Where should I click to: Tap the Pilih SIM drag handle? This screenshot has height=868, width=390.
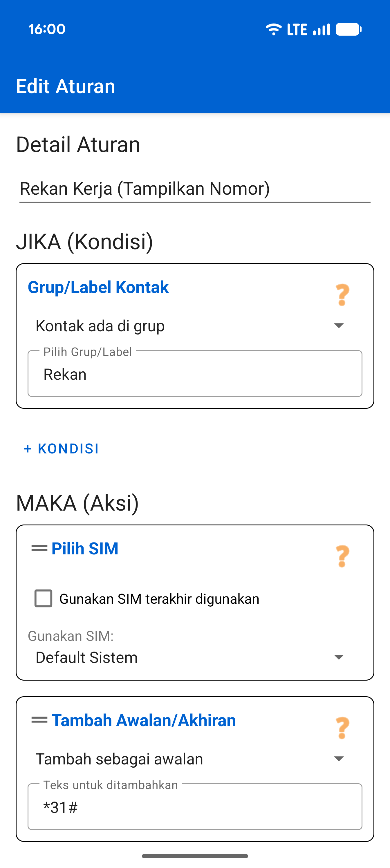pos(39,548)
